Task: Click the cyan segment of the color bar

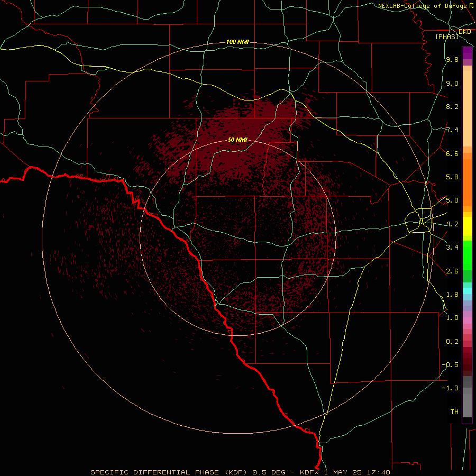Action: 467,291
